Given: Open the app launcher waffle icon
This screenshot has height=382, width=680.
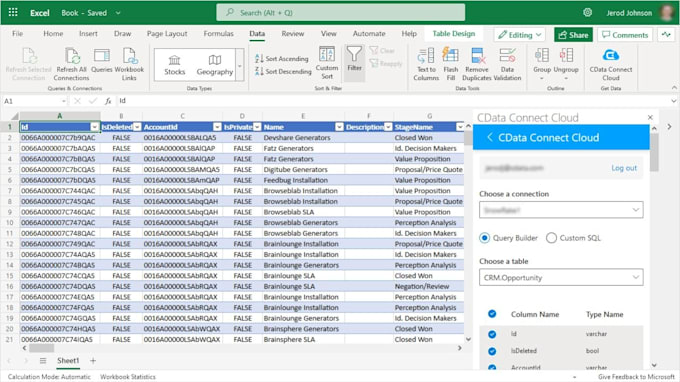Looking at the screenshot, I should pos(13,12).
